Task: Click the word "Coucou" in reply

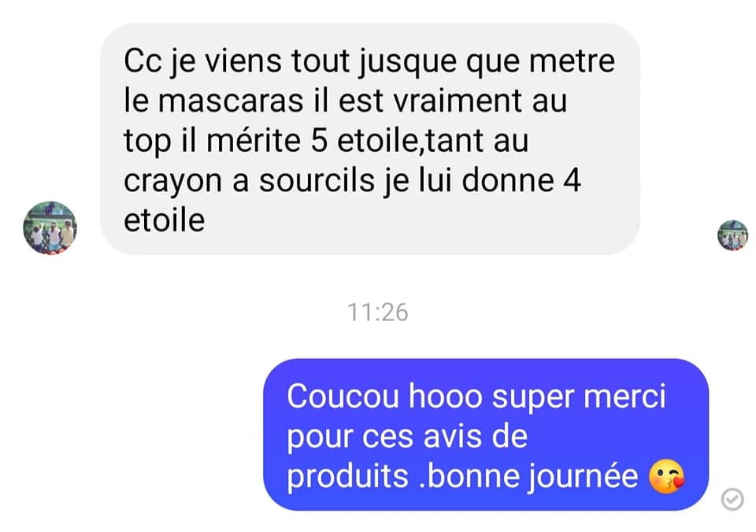Action: point(343,397)
